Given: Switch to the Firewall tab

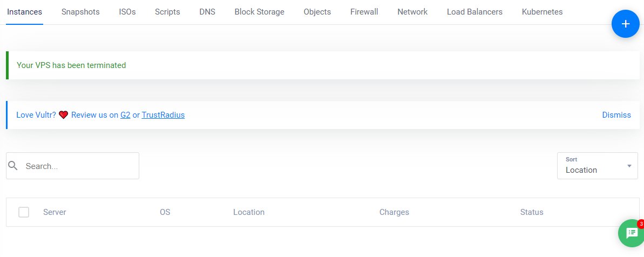Looking at the screenshot, I should coord(364,12).
